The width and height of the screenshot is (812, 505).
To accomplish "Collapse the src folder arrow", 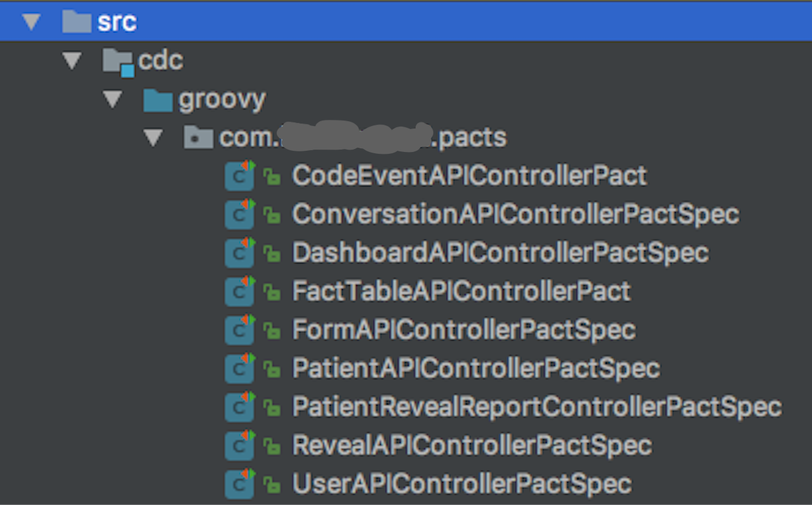I will point(31,22).
